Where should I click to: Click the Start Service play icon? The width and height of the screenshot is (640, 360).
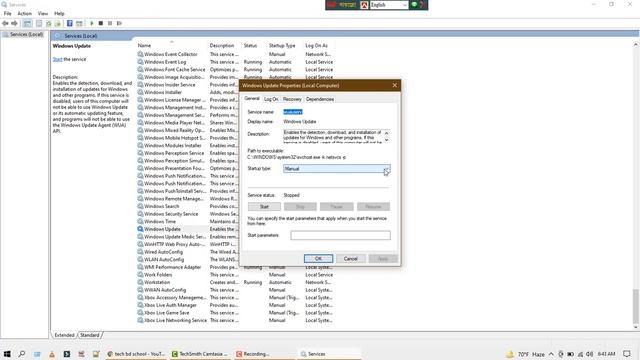coord(91,23)
